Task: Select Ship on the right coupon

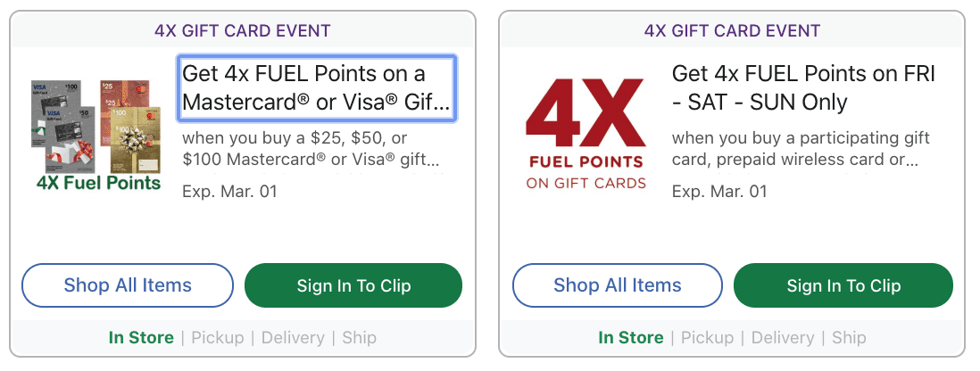Action: point(849,338)
